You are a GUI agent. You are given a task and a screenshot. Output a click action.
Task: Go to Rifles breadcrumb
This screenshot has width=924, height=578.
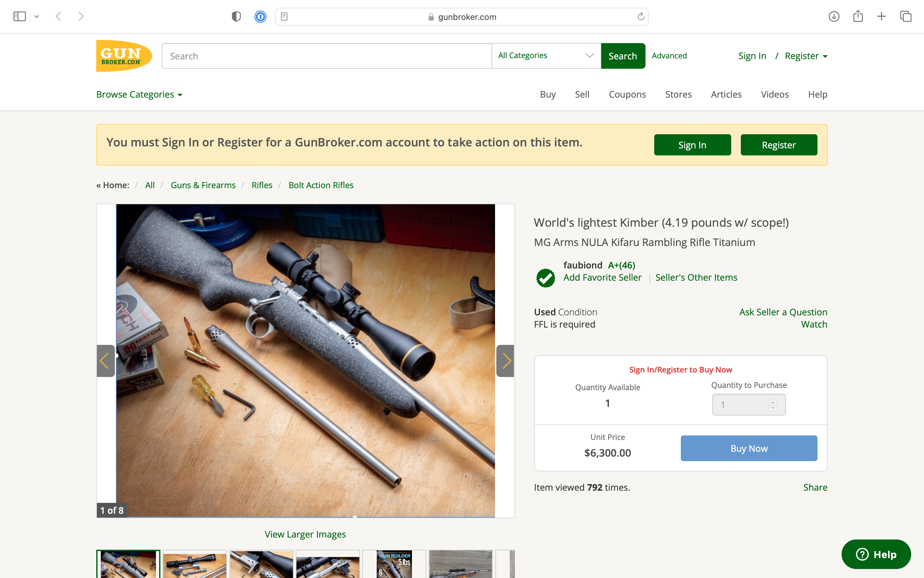click(x=262, y=185)
